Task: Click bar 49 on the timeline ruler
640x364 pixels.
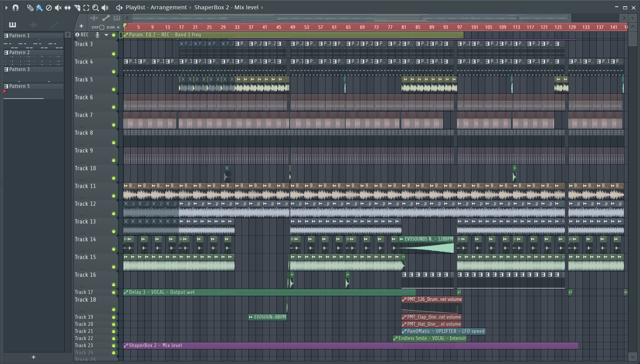Action: click(x=293, y=27)
